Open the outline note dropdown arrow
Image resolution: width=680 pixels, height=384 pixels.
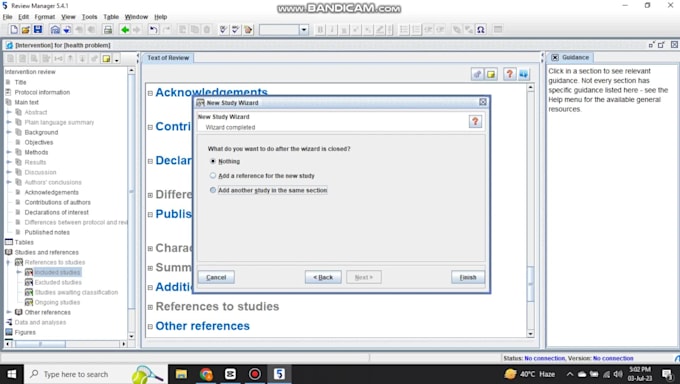116,59
